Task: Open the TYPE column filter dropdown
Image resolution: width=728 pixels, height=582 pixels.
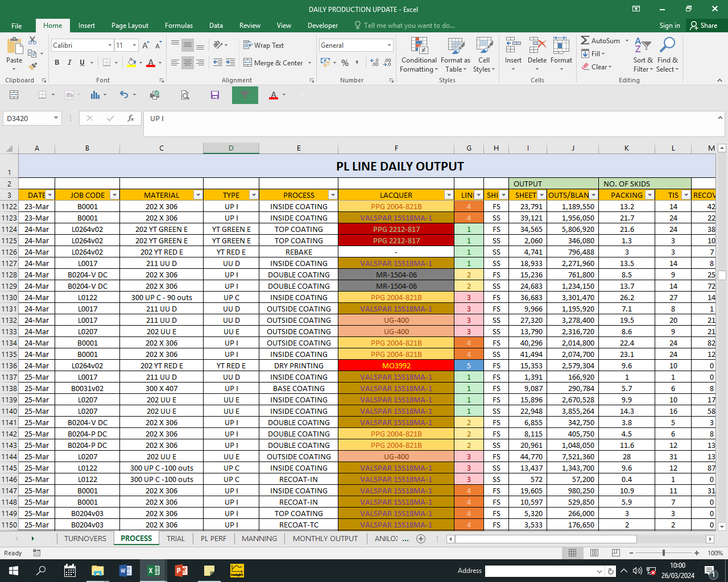Action: click(x=254, y=195)
